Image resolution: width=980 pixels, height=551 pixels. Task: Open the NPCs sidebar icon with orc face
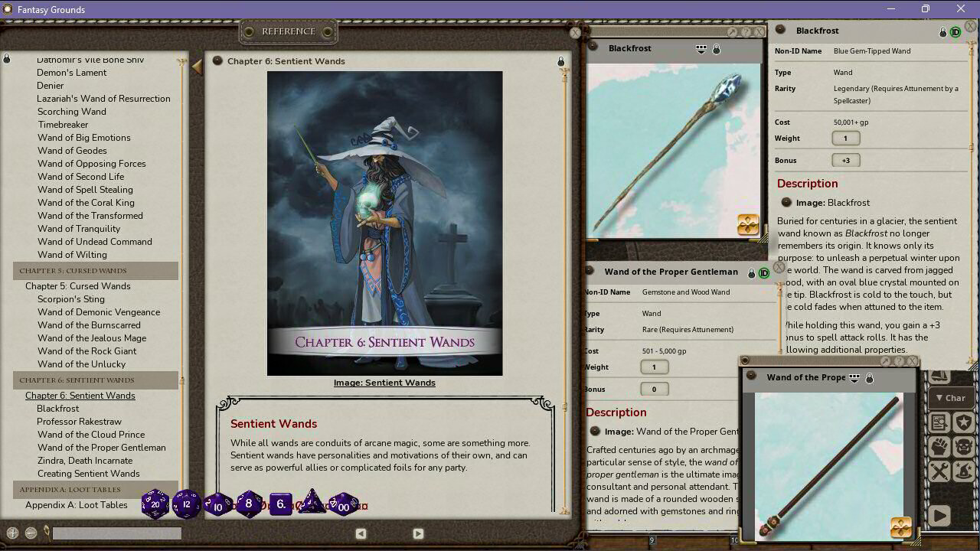coord(962,445)
